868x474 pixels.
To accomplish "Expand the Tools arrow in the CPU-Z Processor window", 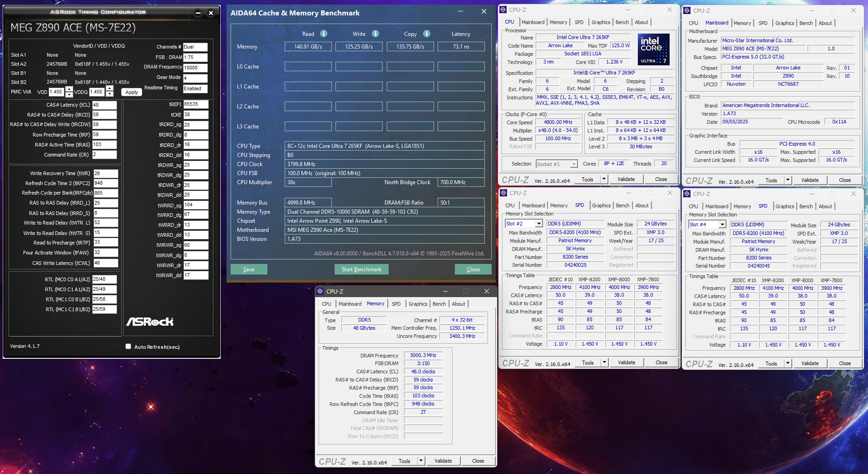I will 604,179.
